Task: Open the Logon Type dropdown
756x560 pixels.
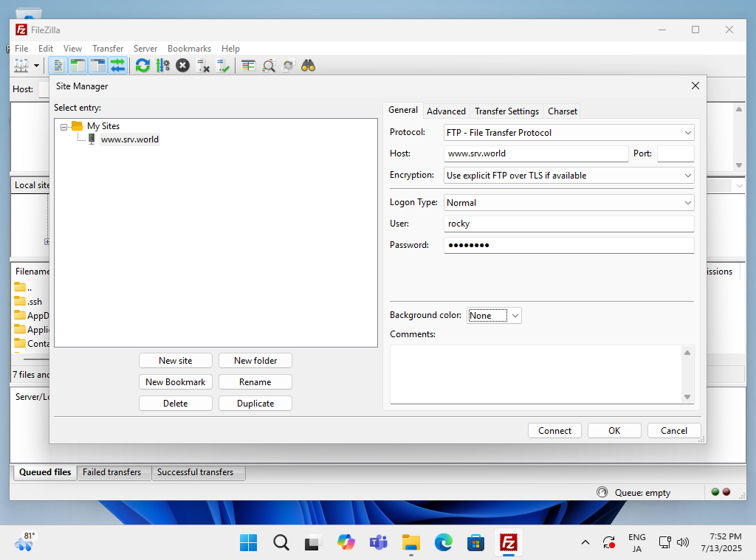Action: (568, 203)
